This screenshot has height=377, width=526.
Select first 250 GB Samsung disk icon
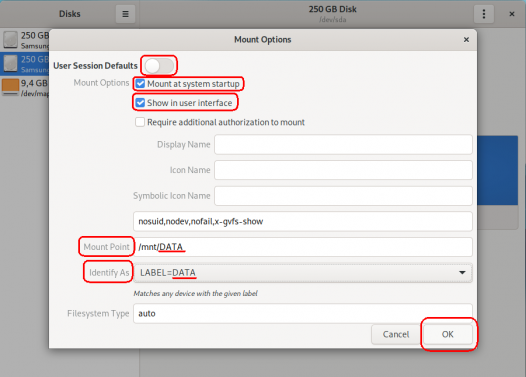[10, 40]
